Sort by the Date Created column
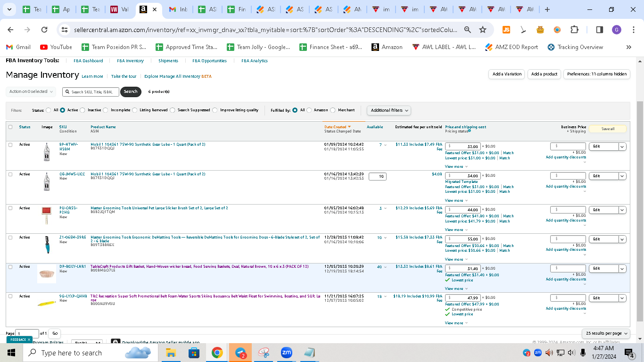 tap(337, 127)
